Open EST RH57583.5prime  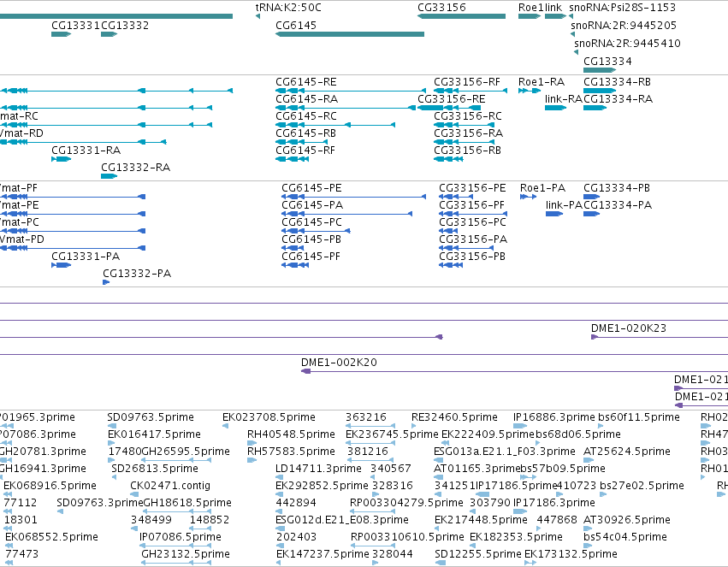pos(291,452)
